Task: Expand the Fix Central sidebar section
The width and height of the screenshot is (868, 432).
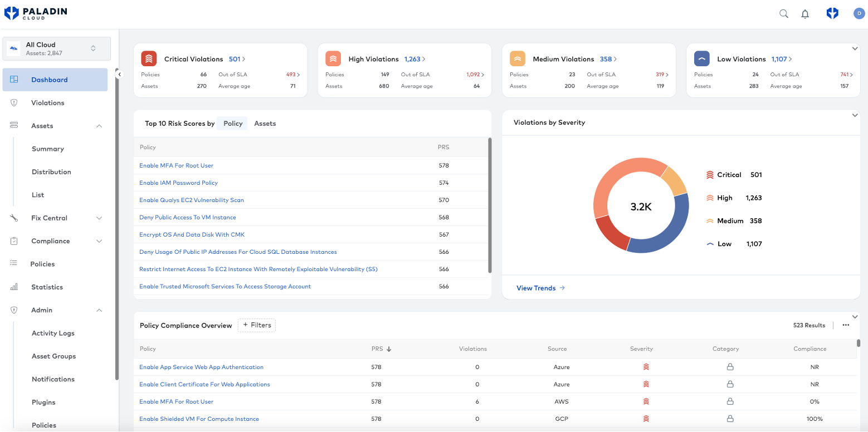Action: point(99,218)
